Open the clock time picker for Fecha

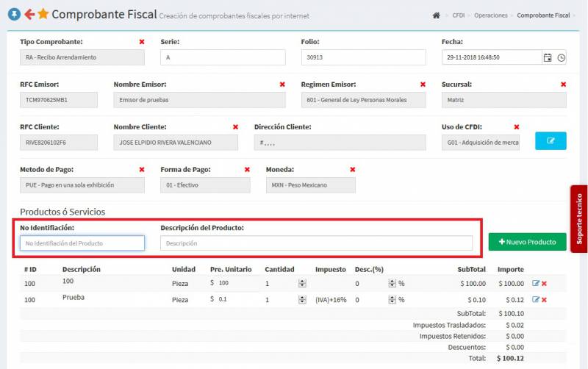(x=561, y=57)
